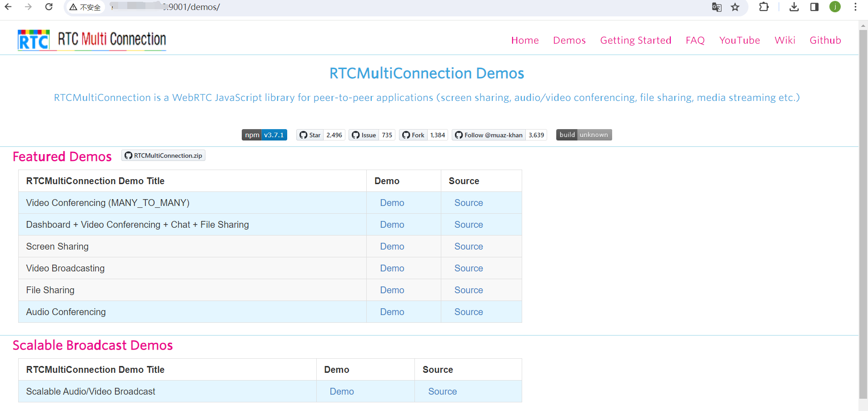868x411 pixels.
Task: Open the YouTube nav item
Action: pyautogui.click(x=740, y=40)
